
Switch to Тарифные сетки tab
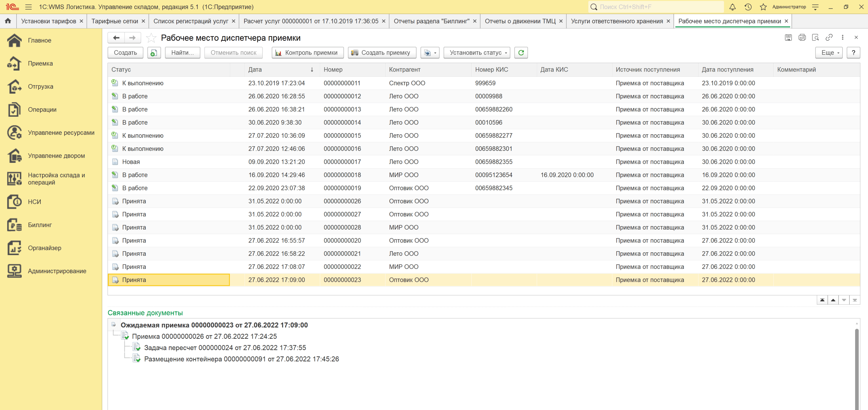point(115,21)
